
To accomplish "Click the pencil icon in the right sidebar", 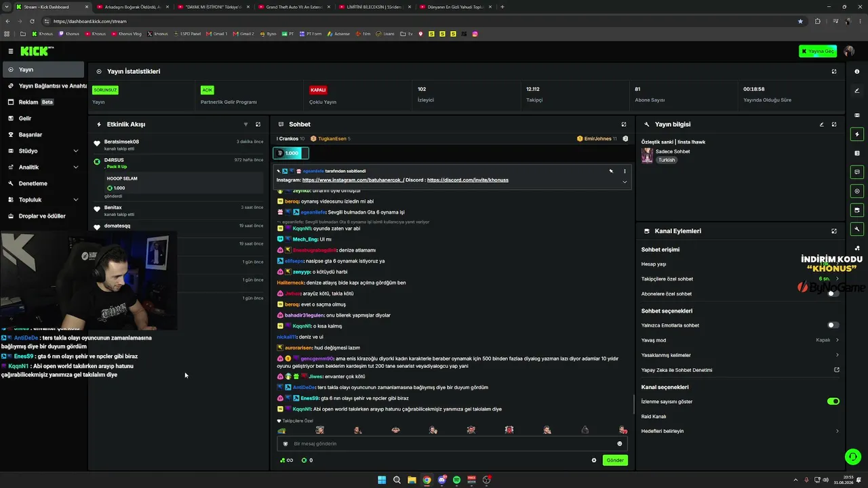I will [x=857, y=91].
